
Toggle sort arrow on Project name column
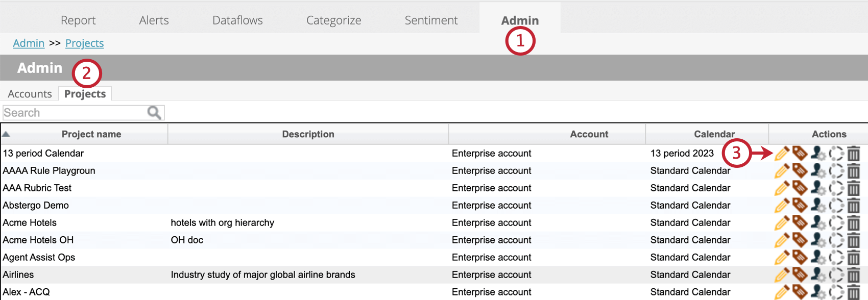[x=6, y=134]
